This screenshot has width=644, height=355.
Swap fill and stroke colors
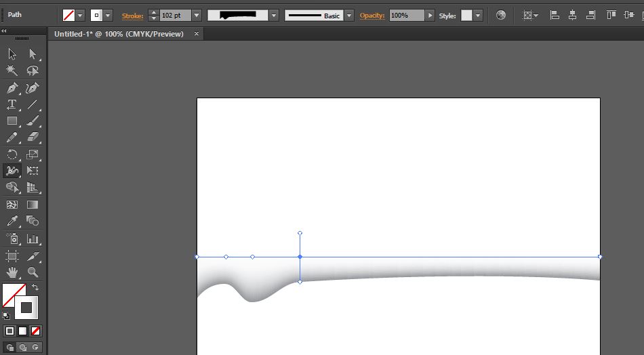tap(35, 287)
